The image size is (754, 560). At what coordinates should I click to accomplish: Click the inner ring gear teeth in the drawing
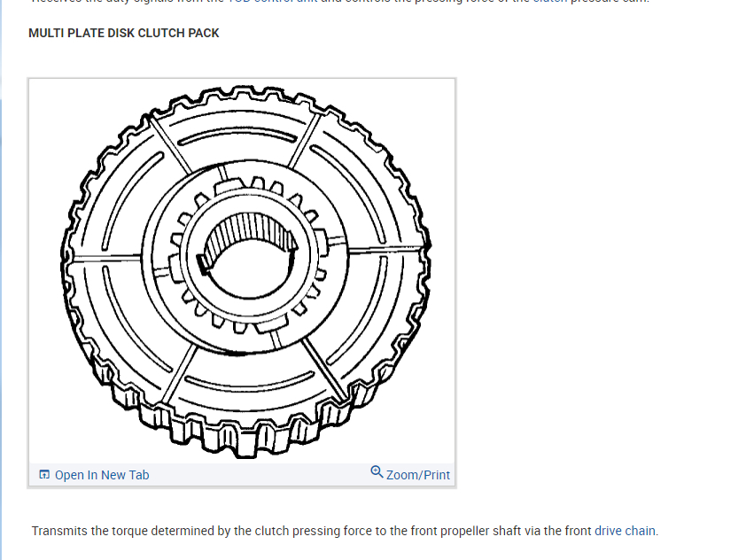249,186
